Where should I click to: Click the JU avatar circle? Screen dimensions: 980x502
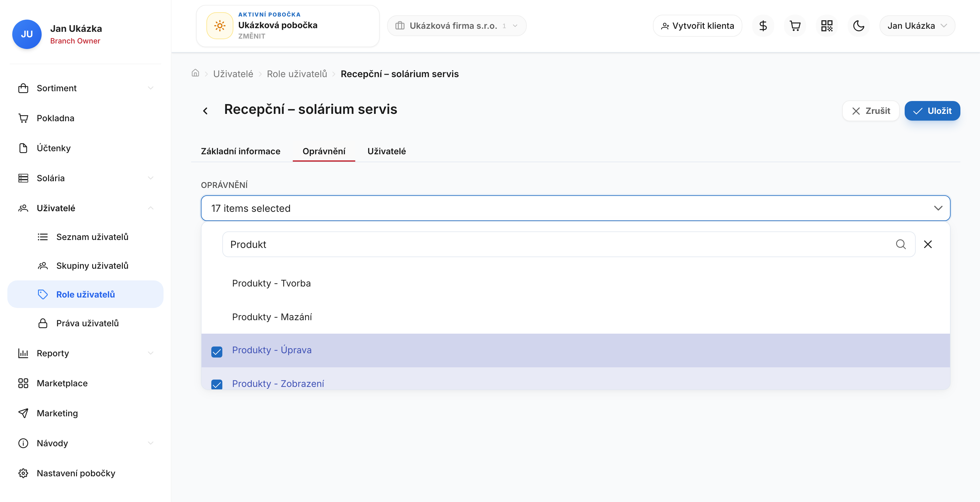click(27, 34)
